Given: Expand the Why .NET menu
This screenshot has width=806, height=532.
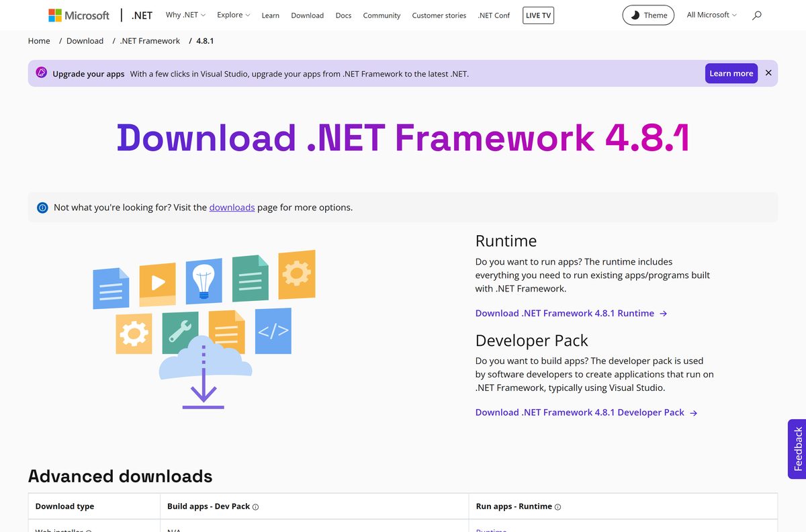Looking at the screenshot, I should [x=185, y=15].
